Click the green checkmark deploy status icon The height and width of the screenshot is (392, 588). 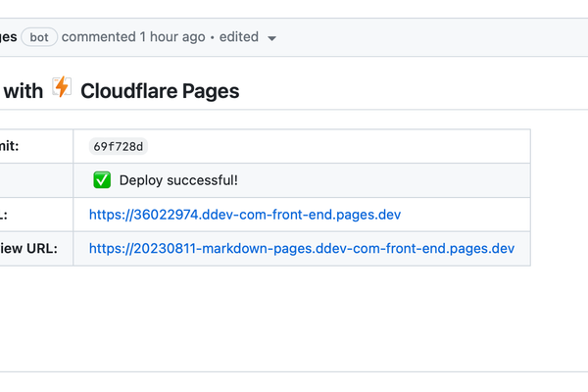pyautogui.click(x=102, y=180)
